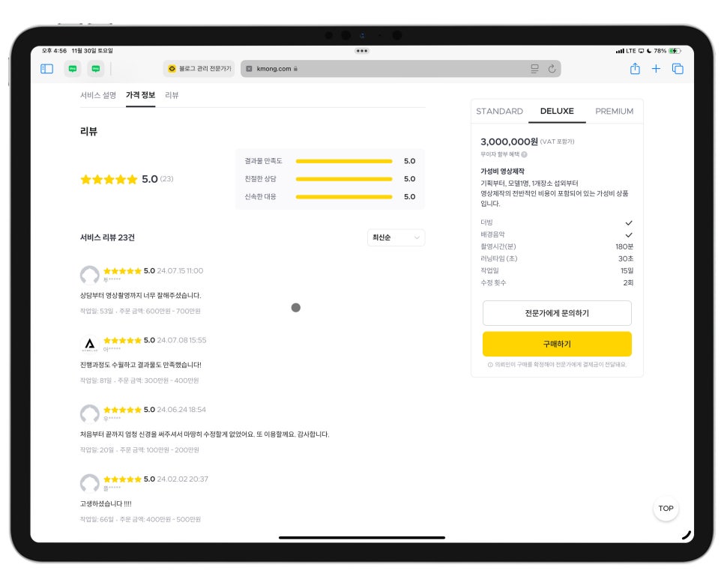Click the 전문가에게 문의하기 button
The width and height of the screenshot is (724, 588).
[x=557, y=313]
